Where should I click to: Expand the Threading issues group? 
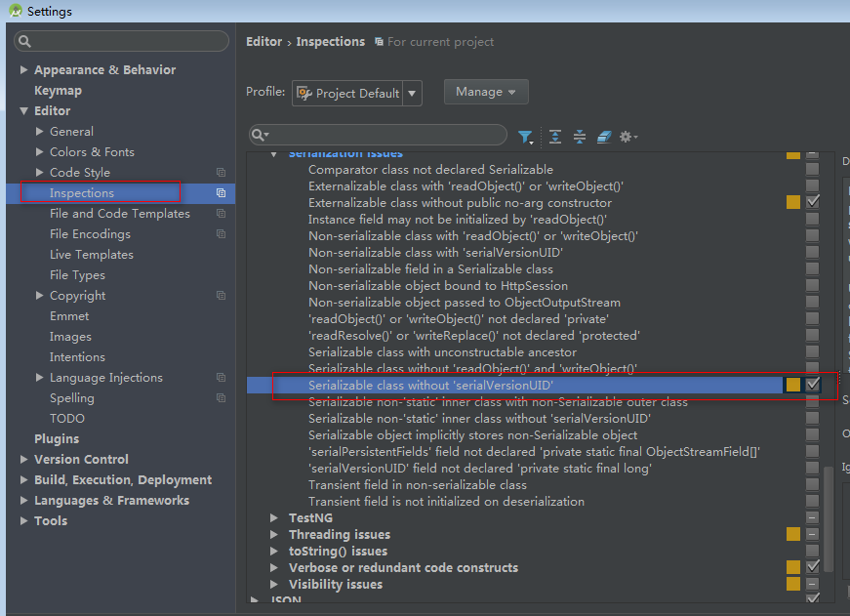click(274, 534)
